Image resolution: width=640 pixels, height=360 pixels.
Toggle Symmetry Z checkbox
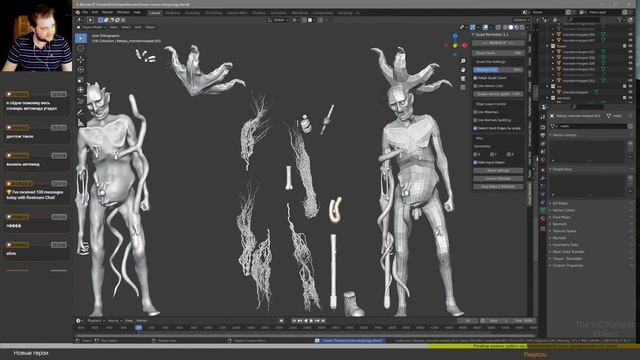tap(509, 154)
